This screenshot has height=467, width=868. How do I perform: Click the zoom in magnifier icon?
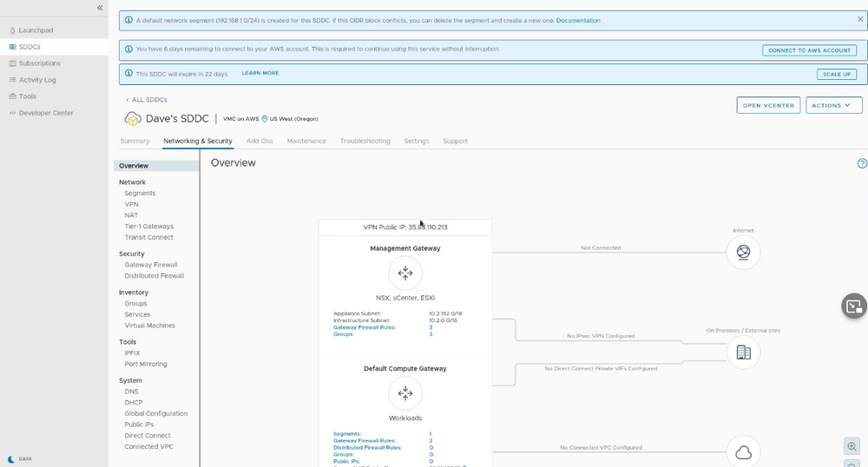852,445
